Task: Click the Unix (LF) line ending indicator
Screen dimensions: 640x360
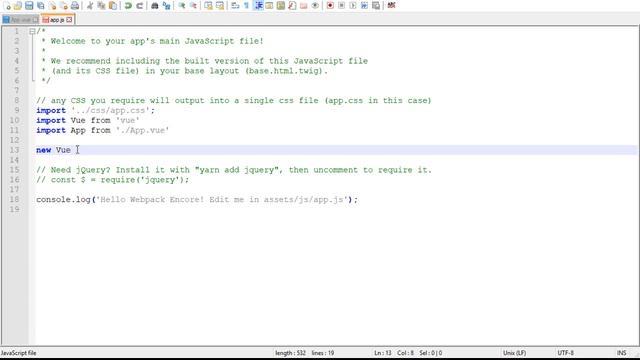Action: click(x=514, y=353)
